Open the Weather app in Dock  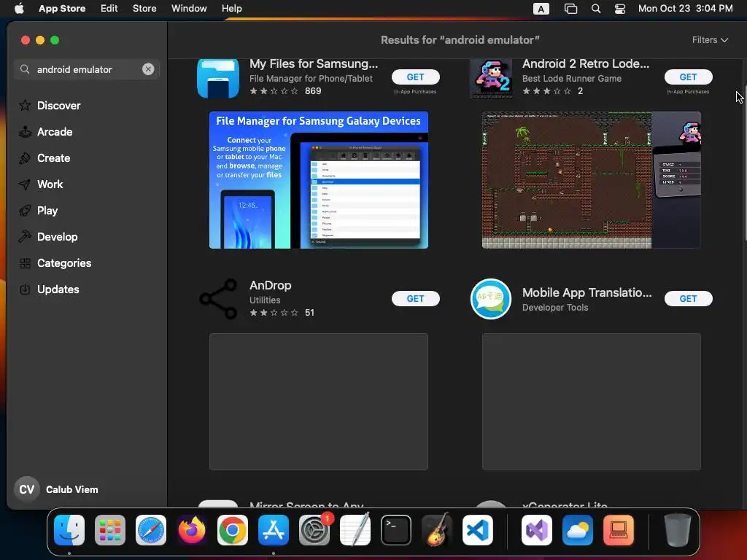[x=578, y=529]
